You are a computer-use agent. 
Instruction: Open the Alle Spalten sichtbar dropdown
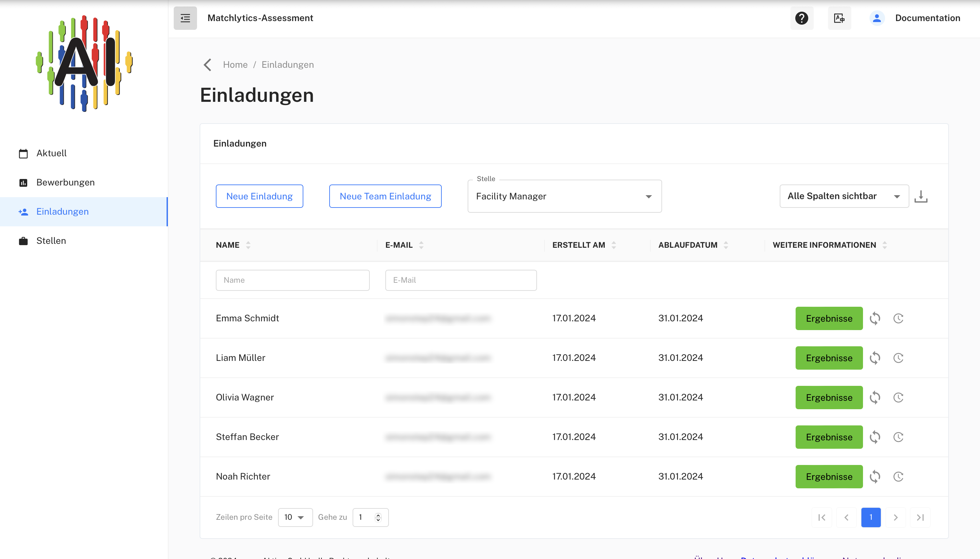[x=844, y=196]
